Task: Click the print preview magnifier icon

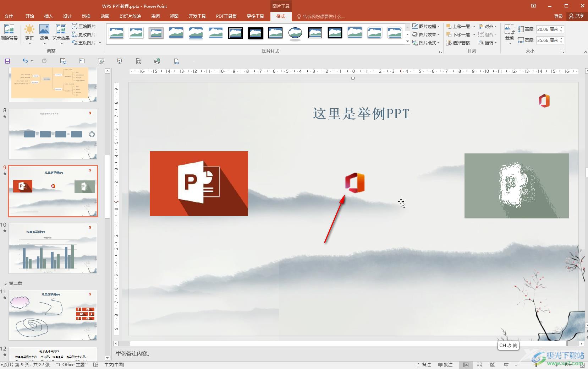Action: pyautogui.click(x=138, y=61)
